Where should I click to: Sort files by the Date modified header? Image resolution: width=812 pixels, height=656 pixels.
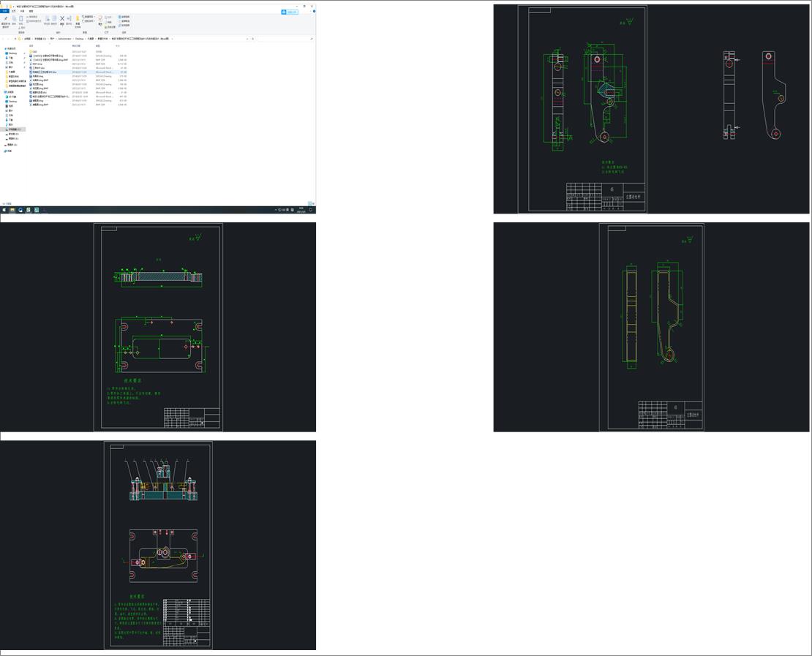pyautogui.click(x=76, y=45)
